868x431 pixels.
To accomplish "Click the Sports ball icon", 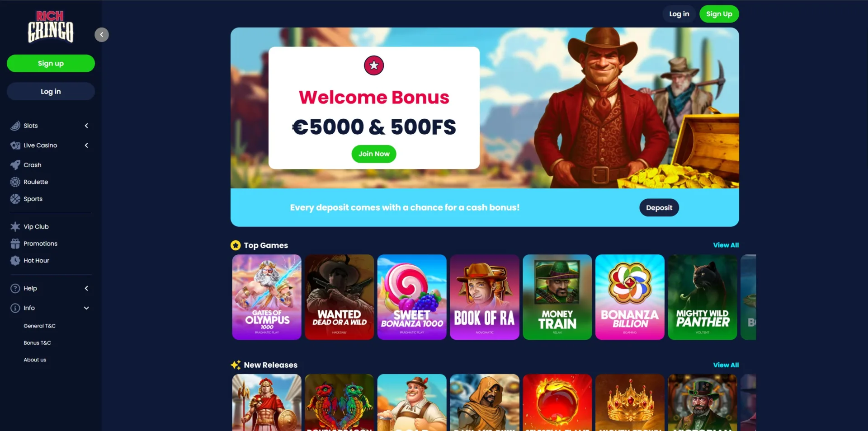I will point(15,199).
